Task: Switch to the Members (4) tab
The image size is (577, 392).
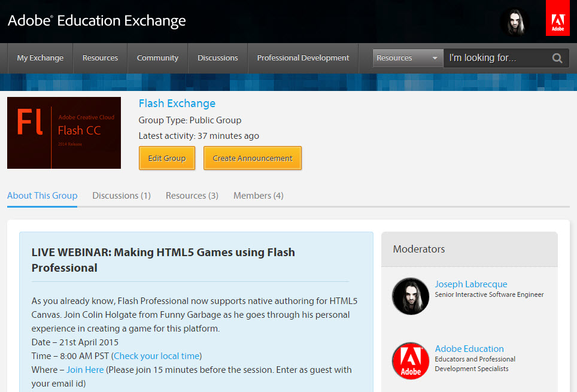Action: [x=259, y=196]
